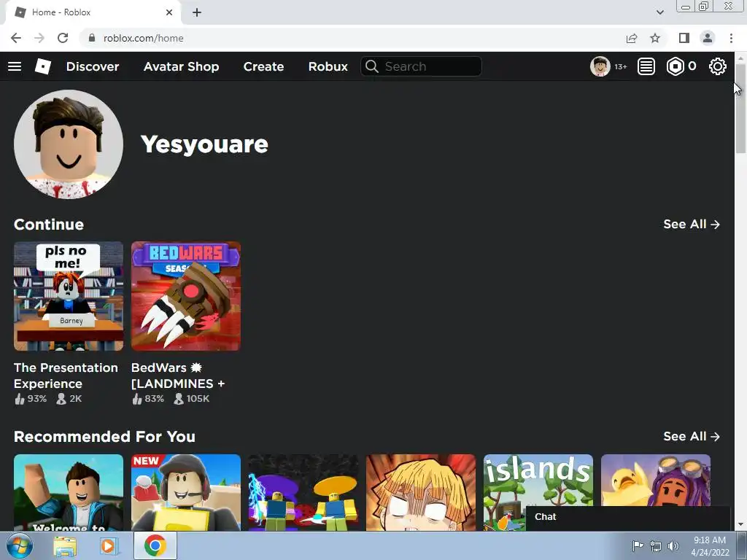
Task: Toggle the browser side panel icon
Action: tap(684, 38)
